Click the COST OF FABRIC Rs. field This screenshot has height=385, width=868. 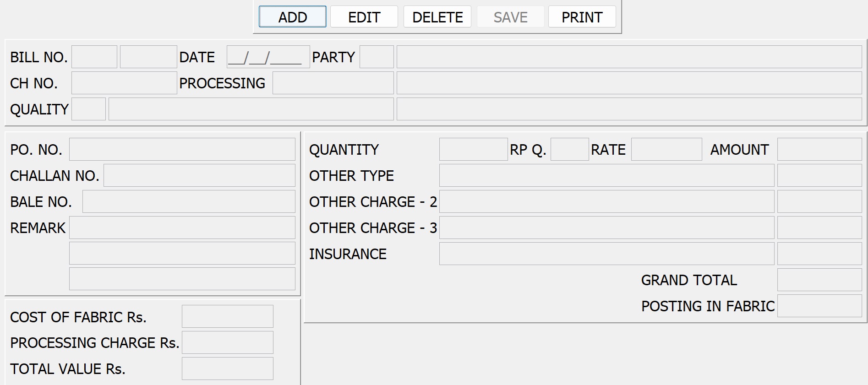[x=227, y=317]
